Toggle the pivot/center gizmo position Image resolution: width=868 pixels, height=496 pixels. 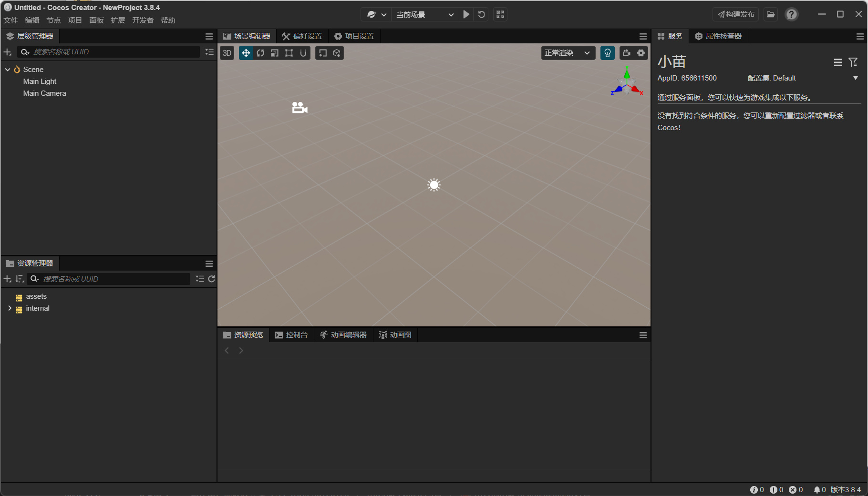(323, 53)
